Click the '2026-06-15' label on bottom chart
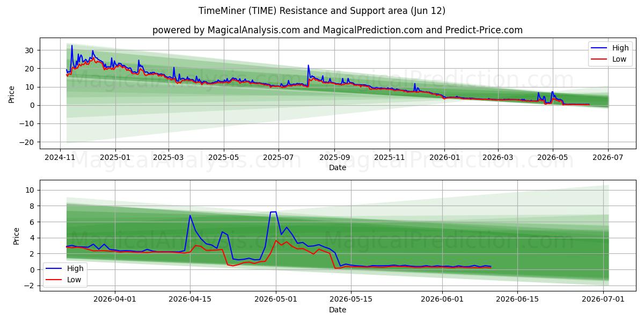The height and width of the screenshot is (322, 644). pos(517,301)
